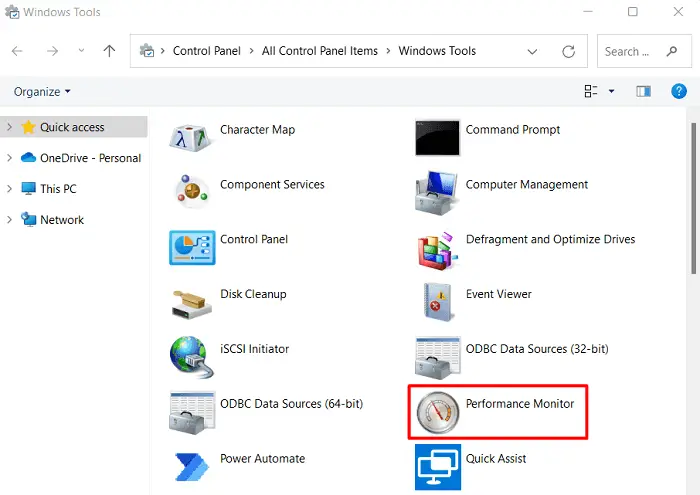Expand the Quick access tree node
The image size is (700, 495).
point(10,128)
